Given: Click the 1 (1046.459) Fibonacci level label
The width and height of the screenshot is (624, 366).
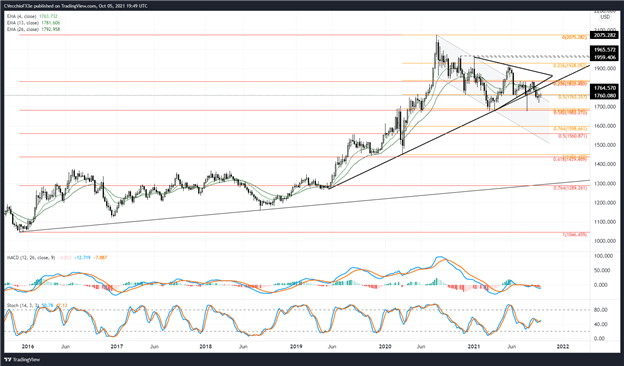Looking at the screenshot, I should pos(574,235).
